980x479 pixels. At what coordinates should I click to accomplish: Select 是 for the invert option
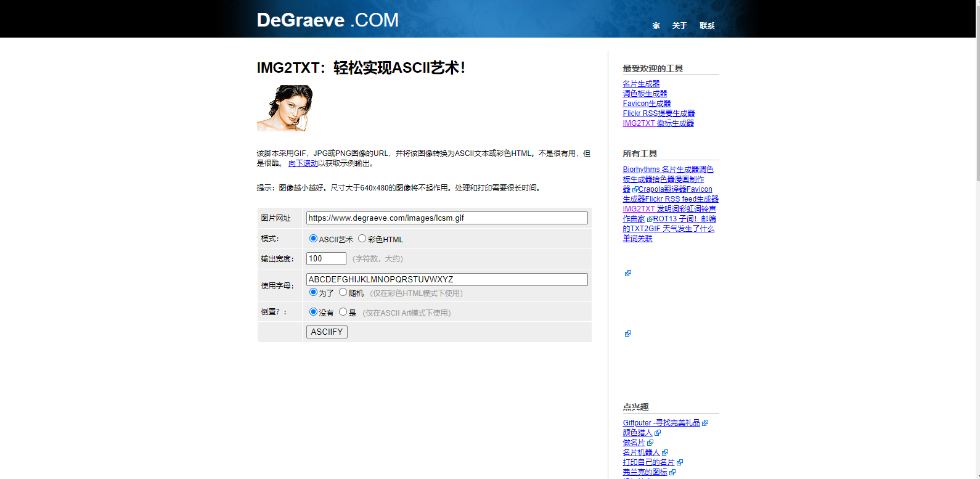[x=343, y=312]
